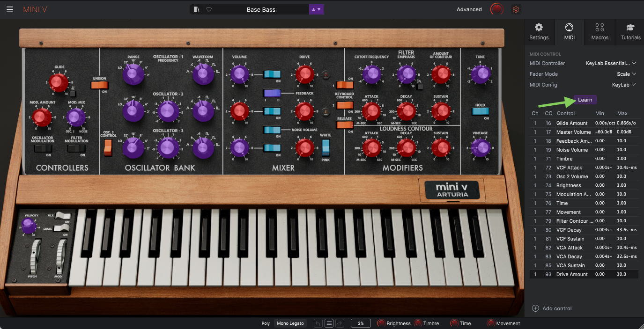The width and height of the screenshot is (644, 329).
Task: Select the VCA Sustain row
Action: [584, 265]
